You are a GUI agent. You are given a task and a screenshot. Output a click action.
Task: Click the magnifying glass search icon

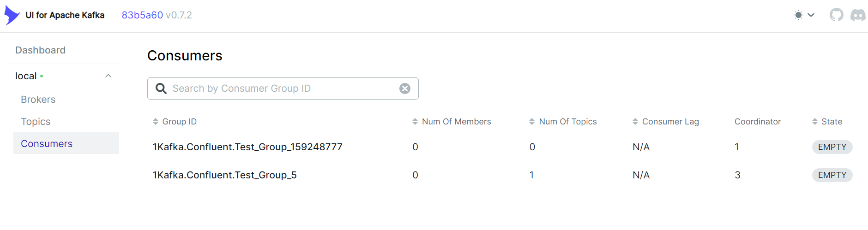(161, 88)
